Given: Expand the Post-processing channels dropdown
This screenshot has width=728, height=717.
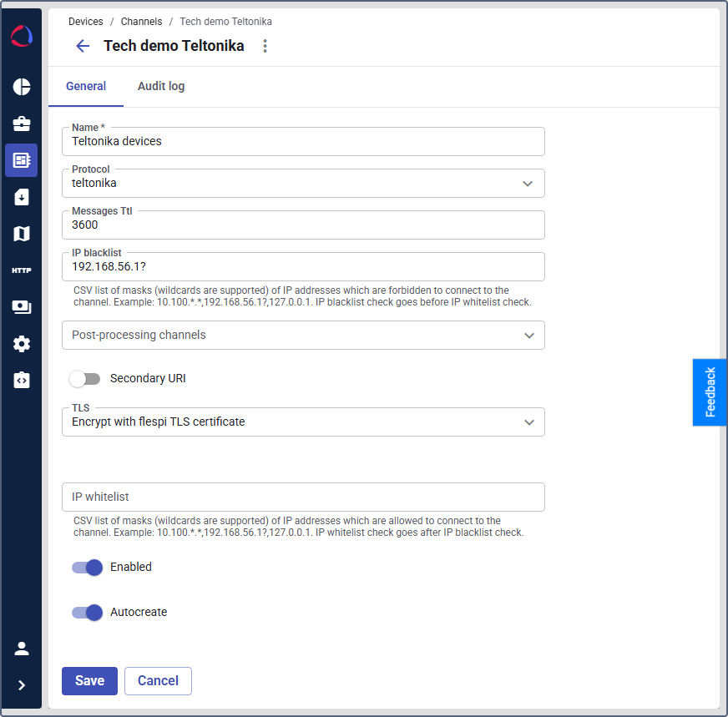Looking at the screenshot, I should tap(303, 336).
